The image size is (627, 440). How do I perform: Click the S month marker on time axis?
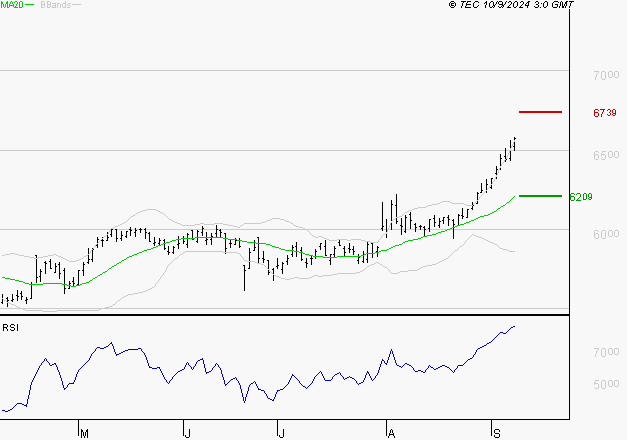pos(497,433)
